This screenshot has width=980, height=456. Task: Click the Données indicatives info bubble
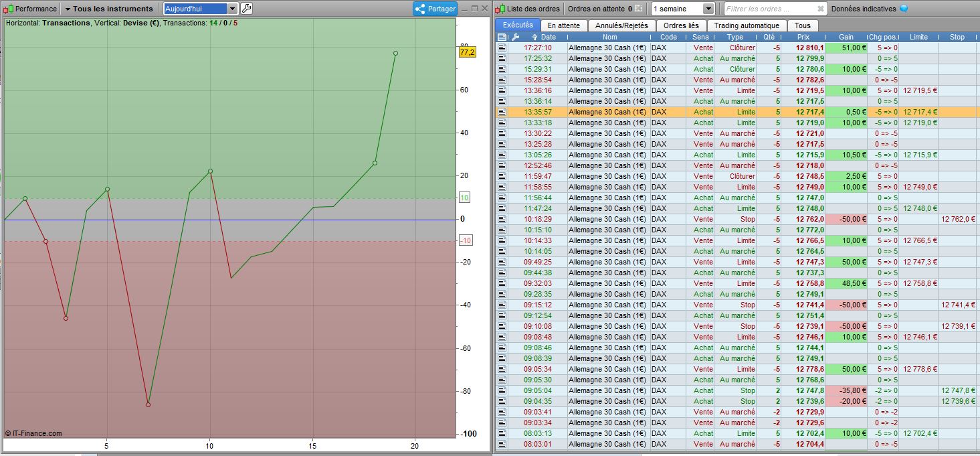pyautogui.click(x=904, y=9)
